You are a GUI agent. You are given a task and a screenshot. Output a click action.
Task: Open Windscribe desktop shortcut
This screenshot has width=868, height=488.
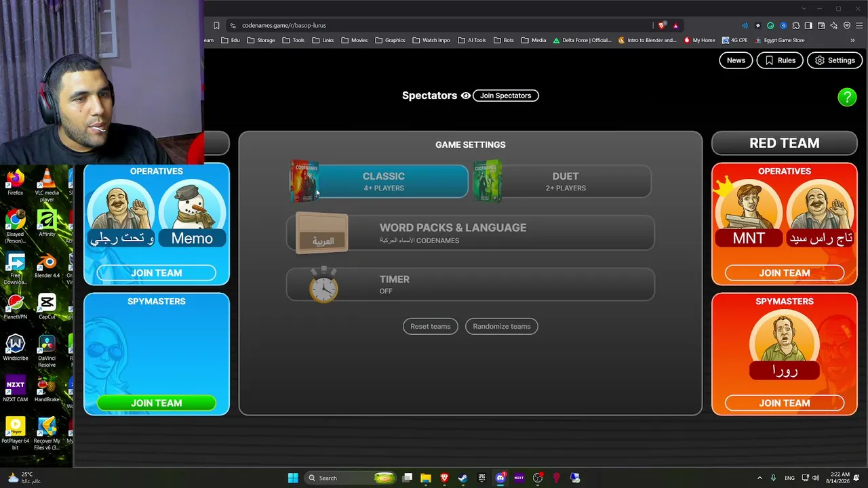click(x=15, y=348)
